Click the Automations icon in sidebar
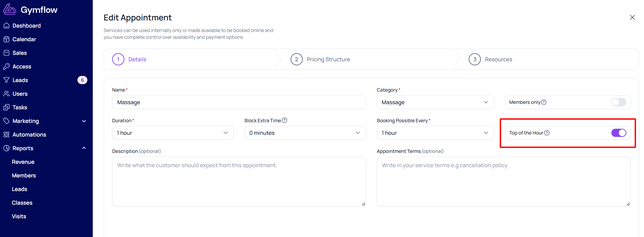The image size is (644, 237). 6,135
